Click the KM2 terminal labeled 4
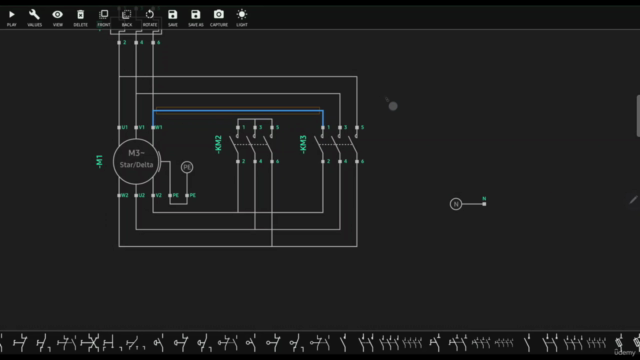Viewport: 640px width, 360px height. 255,162
